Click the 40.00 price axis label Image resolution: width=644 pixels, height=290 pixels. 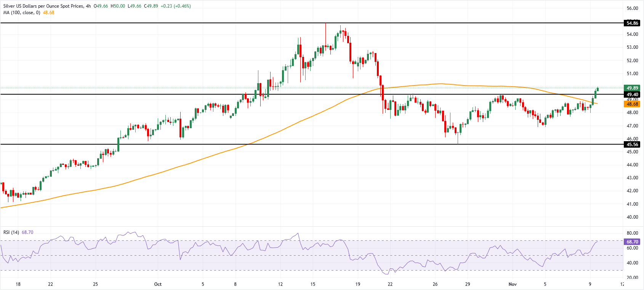pos(632,217)
